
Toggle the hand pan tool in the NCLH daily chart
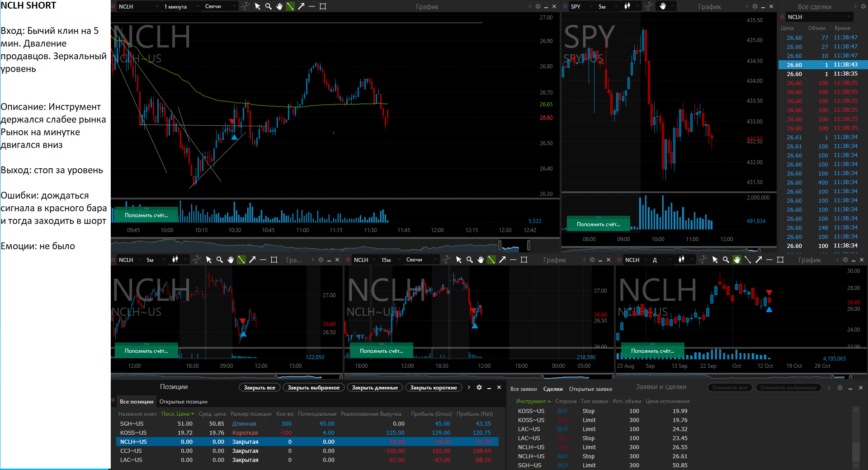point(737,260)
